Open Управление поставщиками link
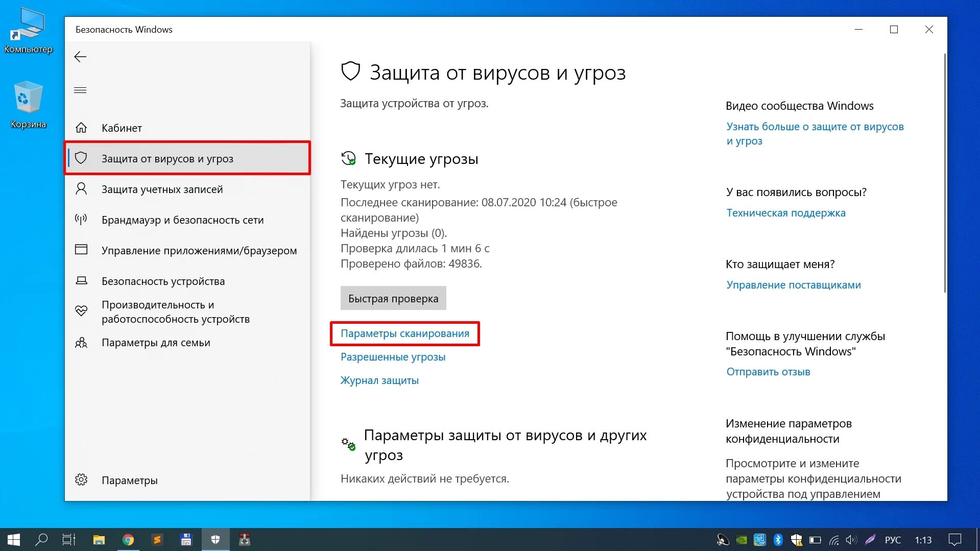This screenshot has height=551, width=980. 794,285
